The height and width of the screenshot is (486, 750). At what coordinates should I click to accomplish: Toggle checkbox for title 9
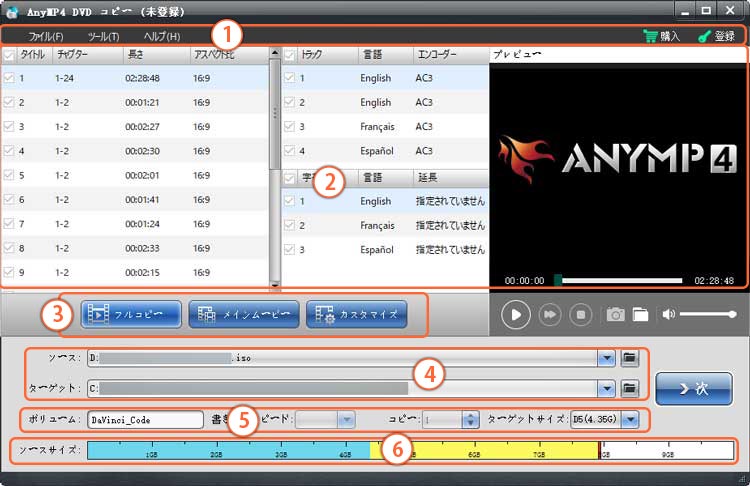[9, 272]
